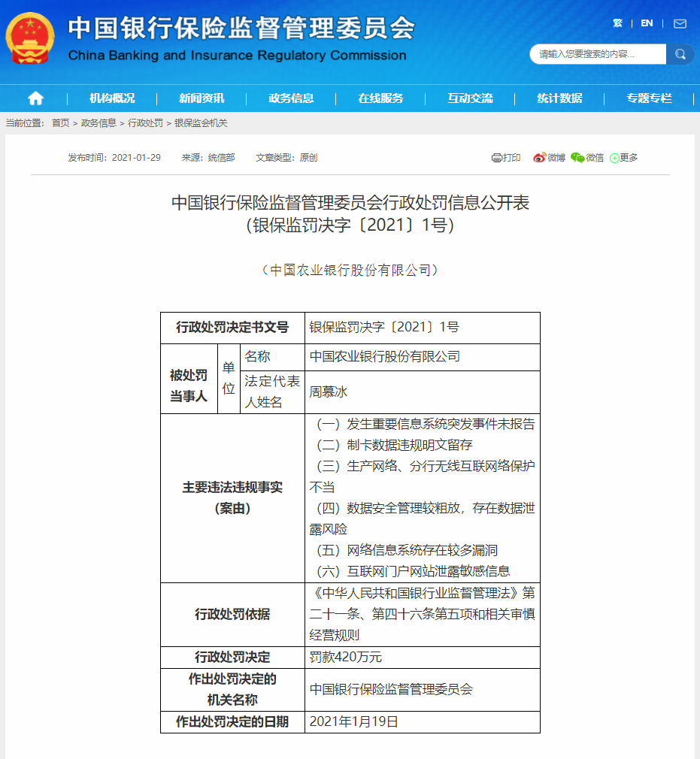
Task: Click item (二) 制卡数据违规明文留存
Action: [x=394, y=446]
